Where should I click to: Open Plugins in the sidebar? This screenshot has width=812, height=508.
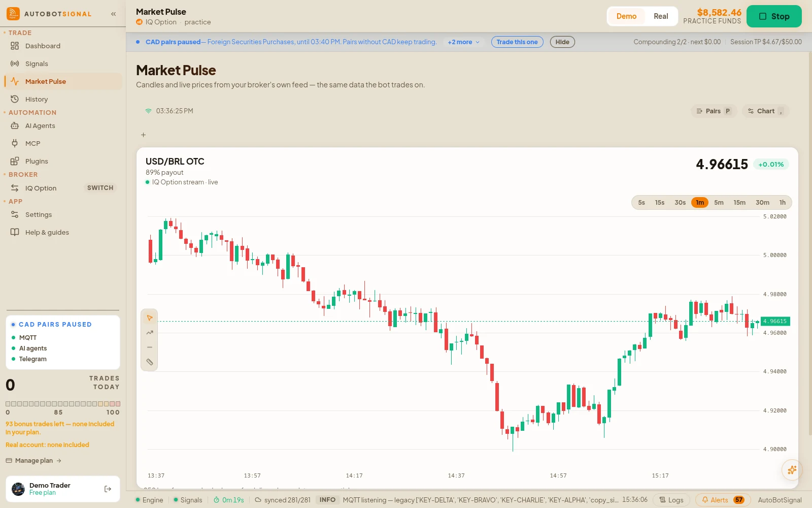[x=63, y=161]
